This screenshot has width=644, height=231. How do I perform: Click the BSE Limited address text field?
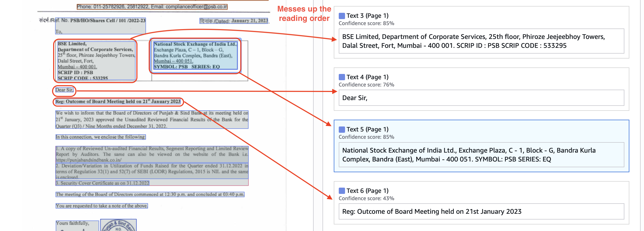point(481,41)
